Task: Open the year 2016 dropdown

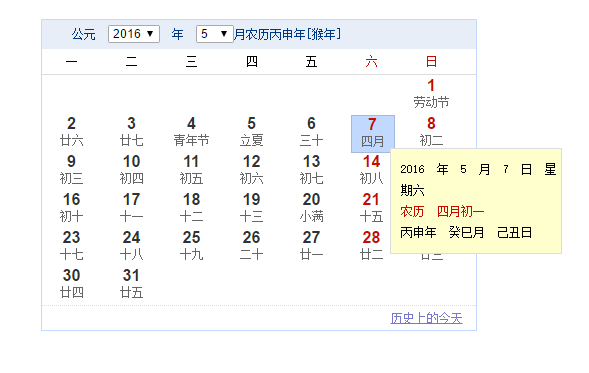Action: (134, 34)
